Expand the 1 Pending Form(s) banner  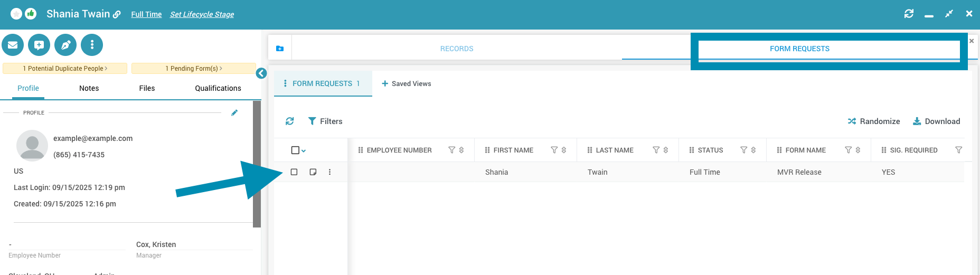click(x=194, y=69)
